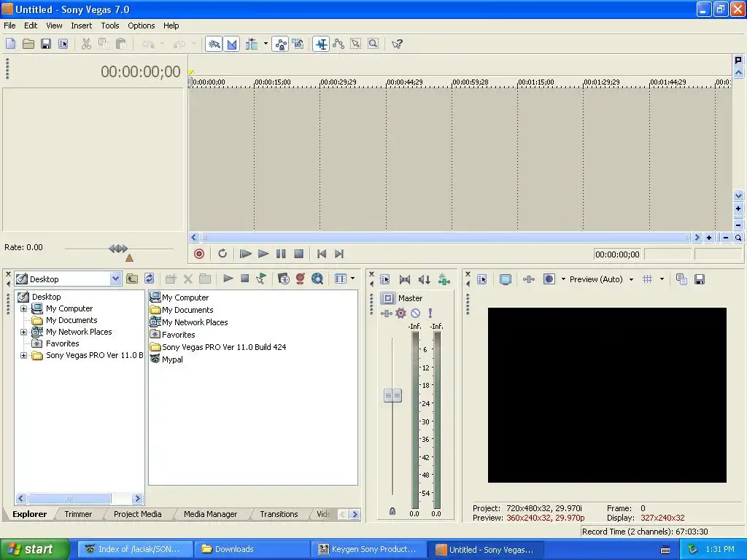Click the timeline horizontal scrollbar
The image size is (747, 560).
pos(445,237)
